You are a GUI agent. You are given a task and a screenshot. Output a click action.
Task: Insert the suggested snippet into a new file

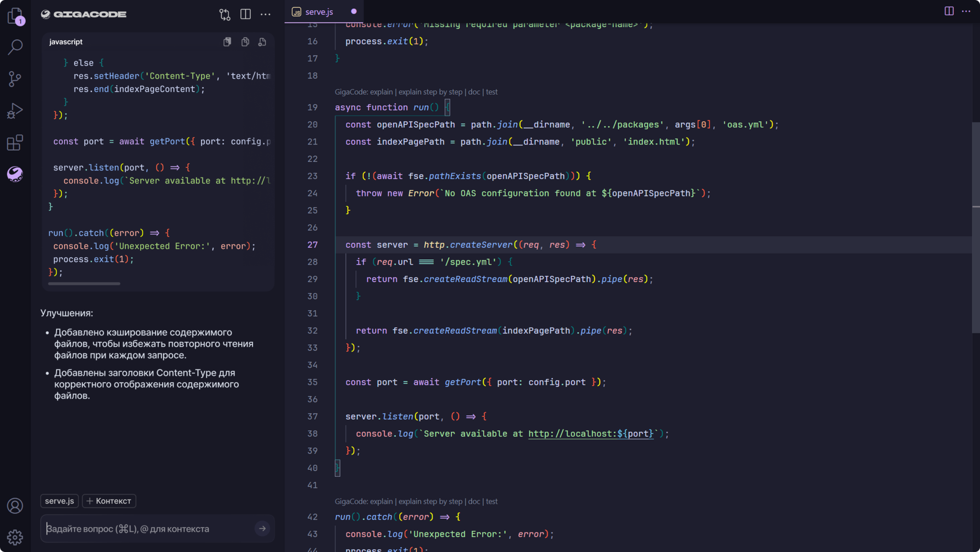[262, 42]
